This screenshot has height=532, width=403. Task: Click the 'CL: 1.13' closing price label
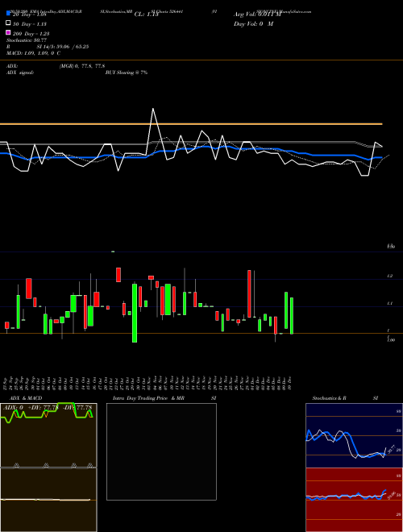click(146, 15)
